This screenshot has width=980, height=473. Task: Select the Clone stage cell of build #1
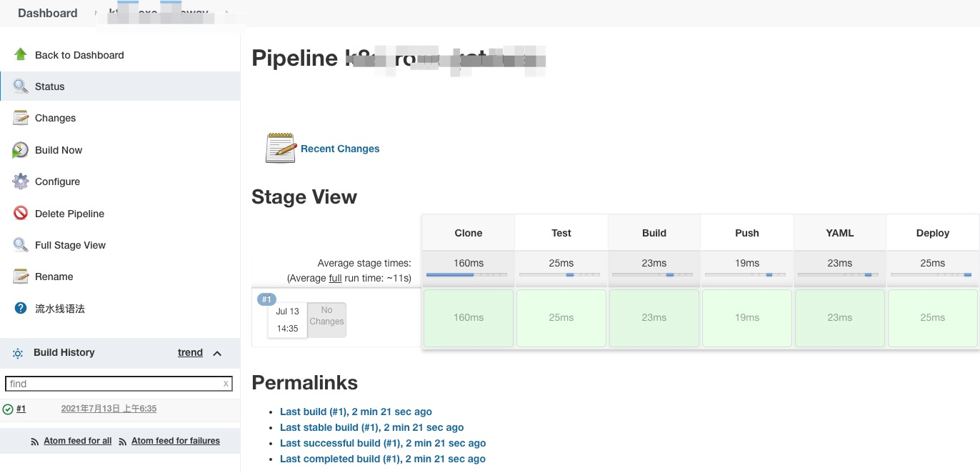coord(469,318)
